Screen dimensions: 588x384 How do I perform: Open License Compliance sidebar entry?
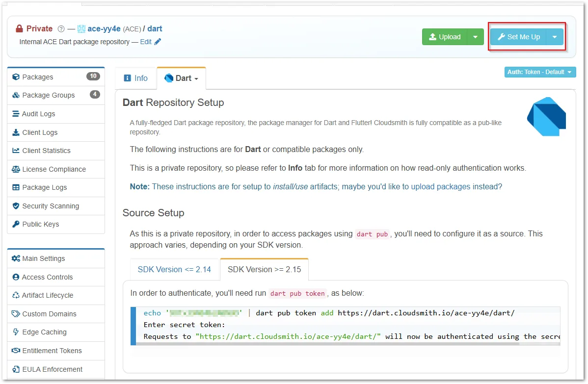56,169
